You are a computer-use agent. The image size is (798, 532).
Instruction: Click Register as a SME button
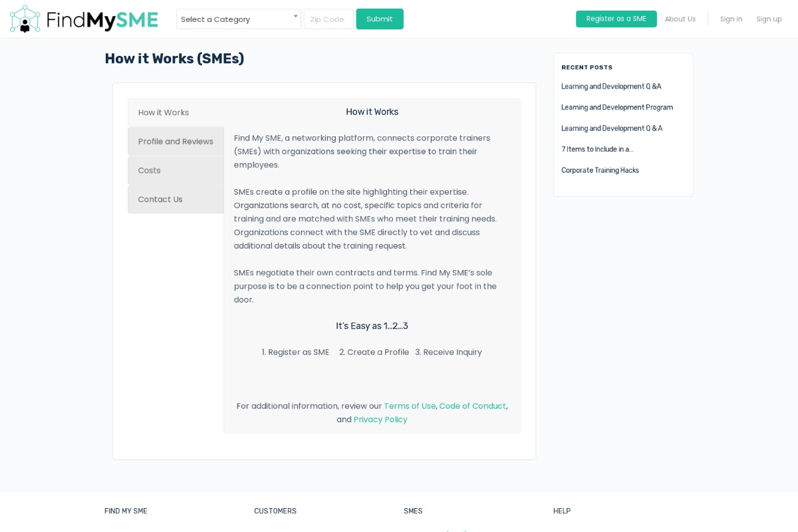(x=616, y=19)
